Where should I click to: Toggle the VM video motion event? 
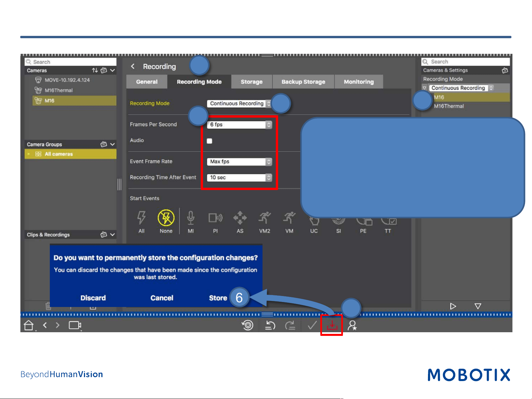[289, 218]
